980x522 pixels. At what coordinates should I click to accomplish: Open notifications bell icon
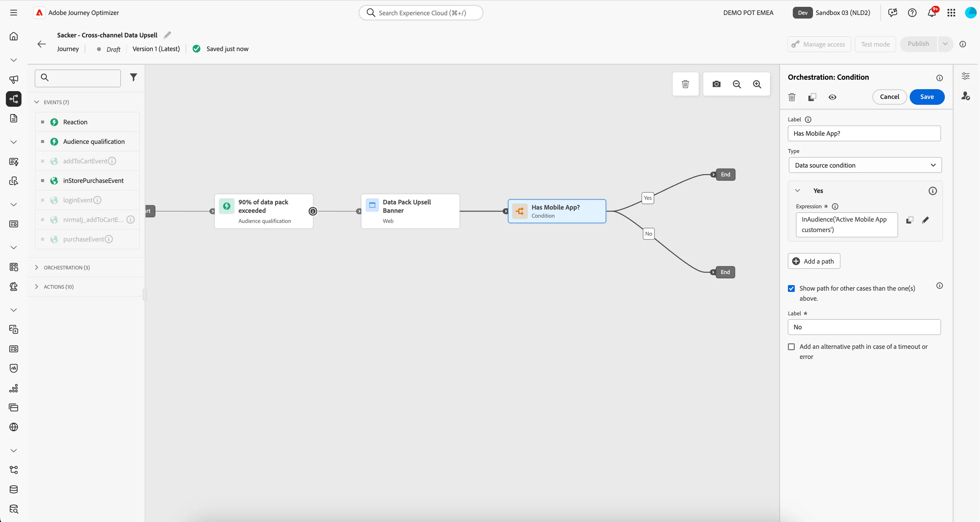click(932, 13)
